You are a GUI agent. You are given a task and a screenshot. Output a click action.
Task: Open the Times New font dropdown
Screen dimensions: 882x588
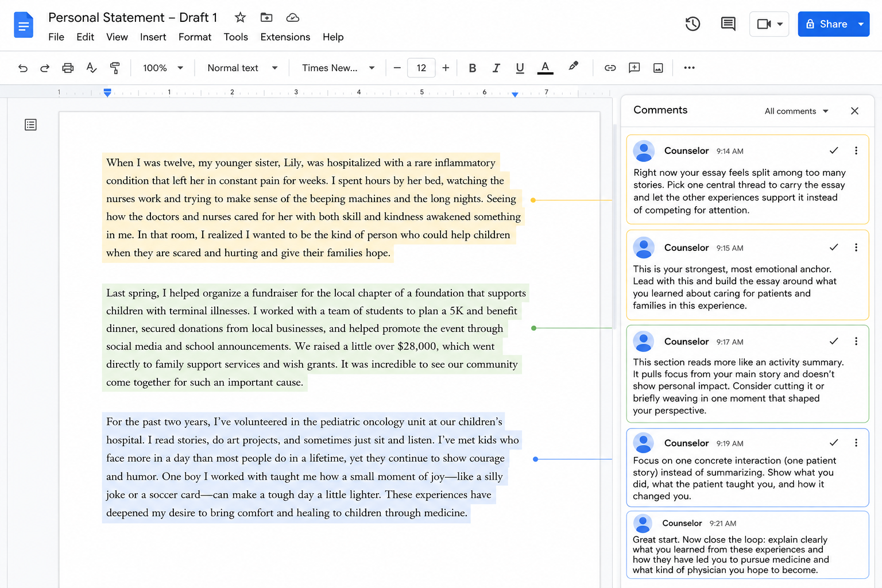[x=338, y=68]
